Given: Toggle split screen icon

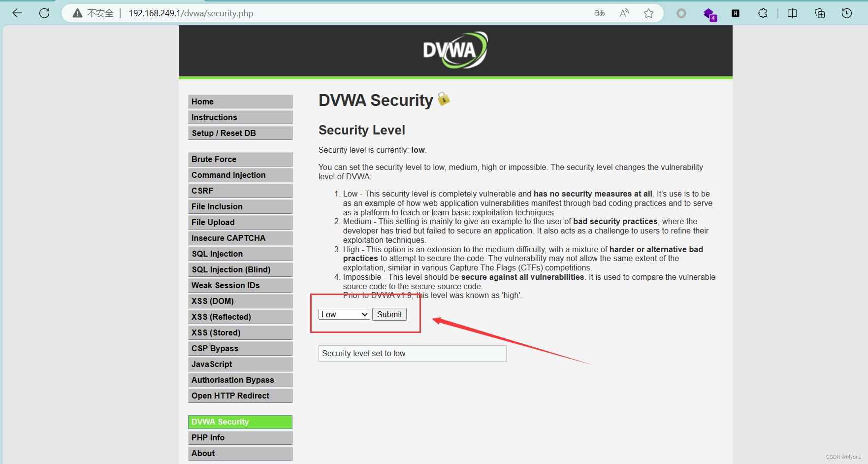Looking at the screenshot, I should (x=792, y=13).
